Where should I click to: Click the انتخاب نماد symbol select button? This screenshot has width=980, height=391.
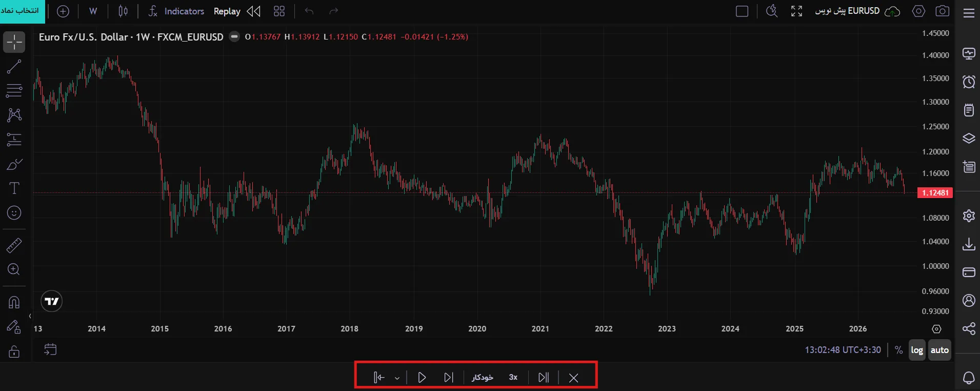(x=22, y=11)
